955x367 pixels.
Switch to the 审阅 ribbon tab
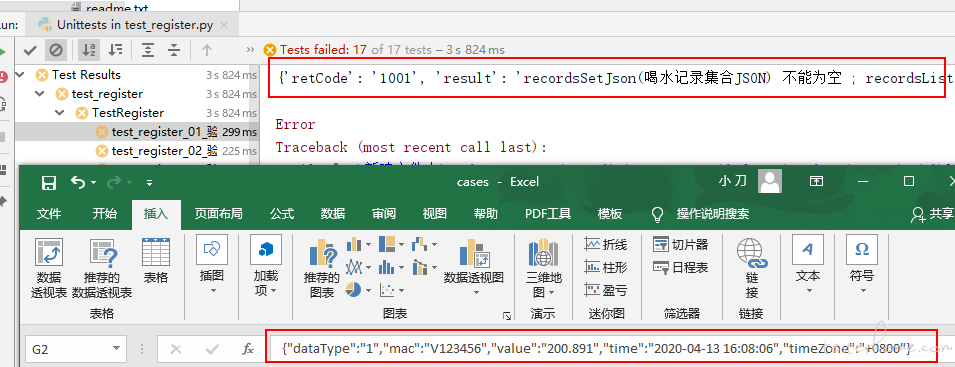tap(384, 214)
